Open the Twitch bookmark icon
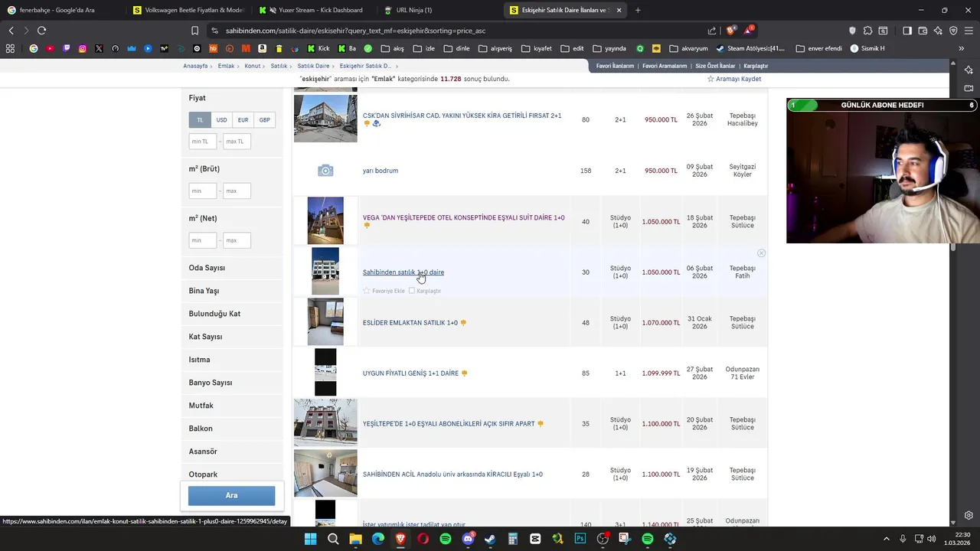The width and height of the screenshot is (980, 551). pos(67,48)
